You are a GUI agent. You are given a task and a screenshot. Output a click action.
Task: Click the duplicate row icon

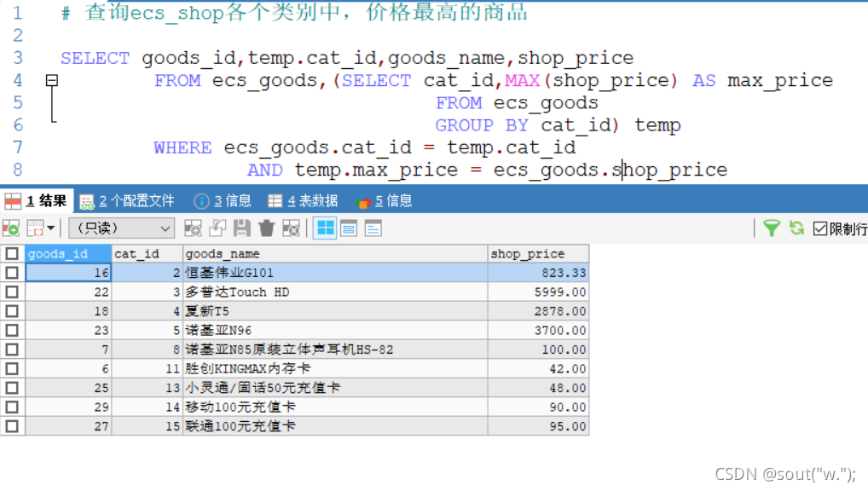point(217,228)
